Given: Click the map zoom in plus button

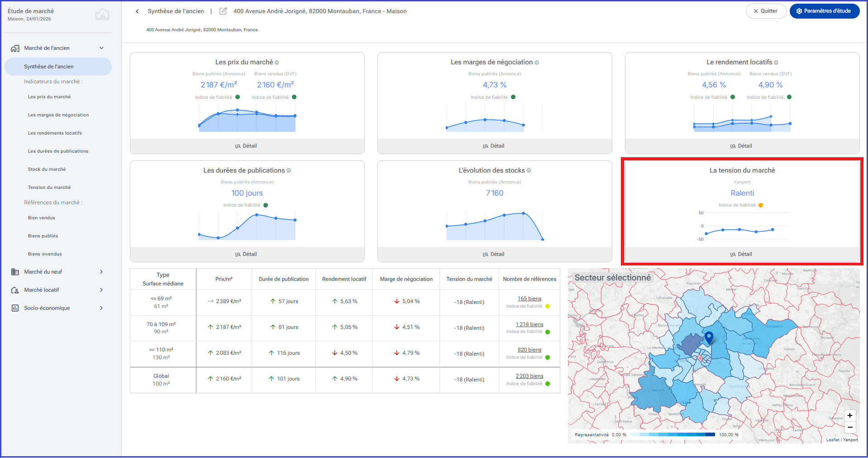Looking at the screenshot, I should 850,415.
